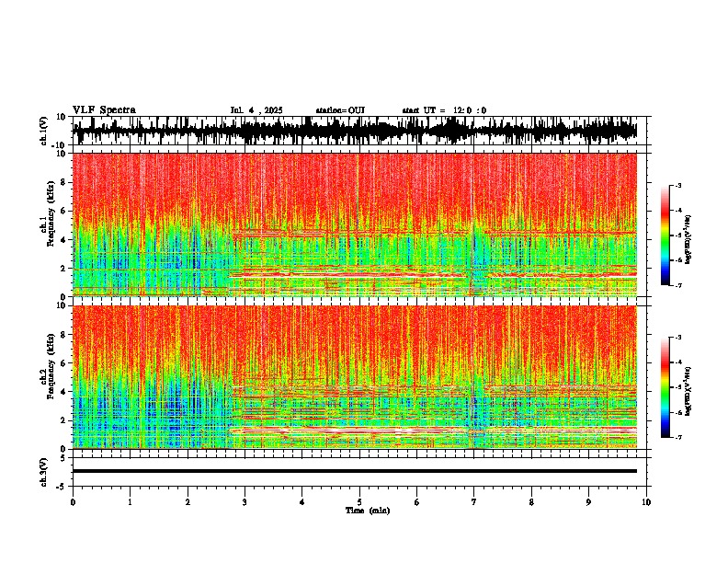Click the "VLF Spectra" plot title
This screenshot has height=563, width=728.
[104, 110]
